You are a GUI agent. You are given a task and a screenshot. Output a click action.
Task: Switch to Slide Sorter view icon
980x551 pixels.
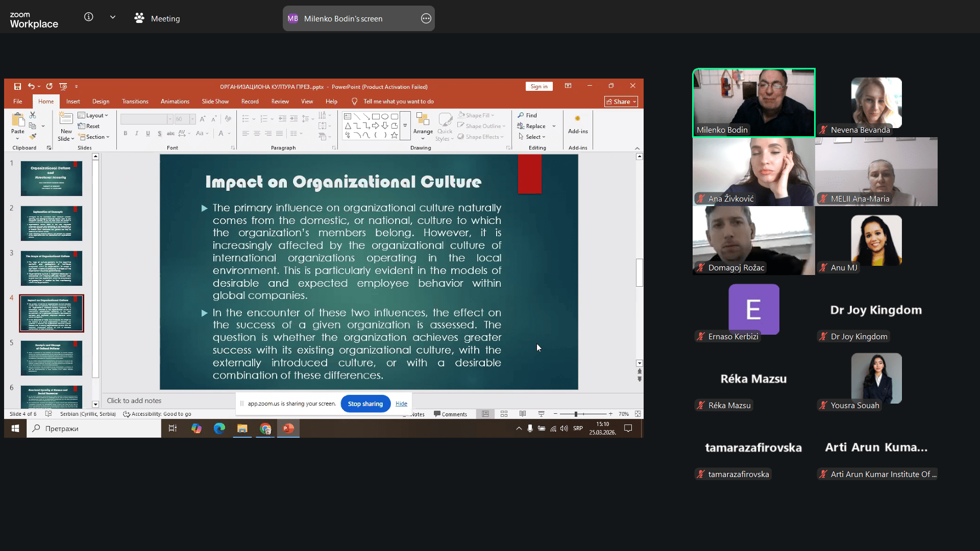click(x=504, y=414)
